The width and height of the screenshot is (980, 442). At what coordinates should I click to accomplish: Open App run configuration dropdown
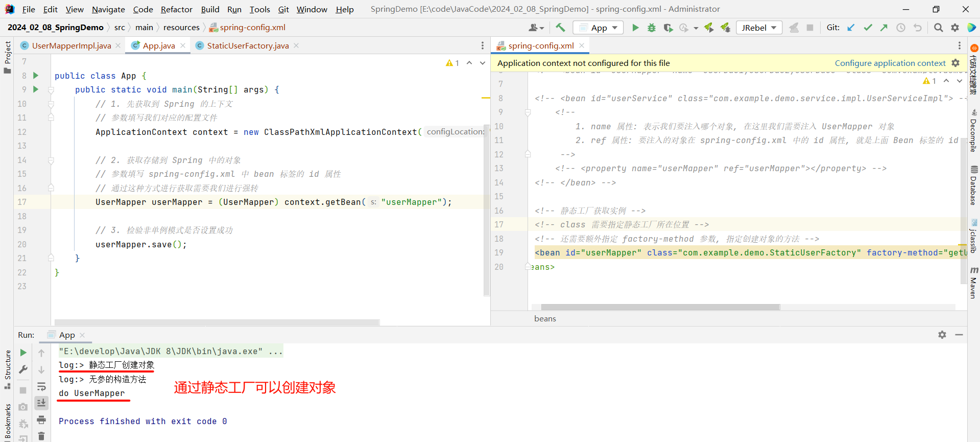tap(599, 28)
